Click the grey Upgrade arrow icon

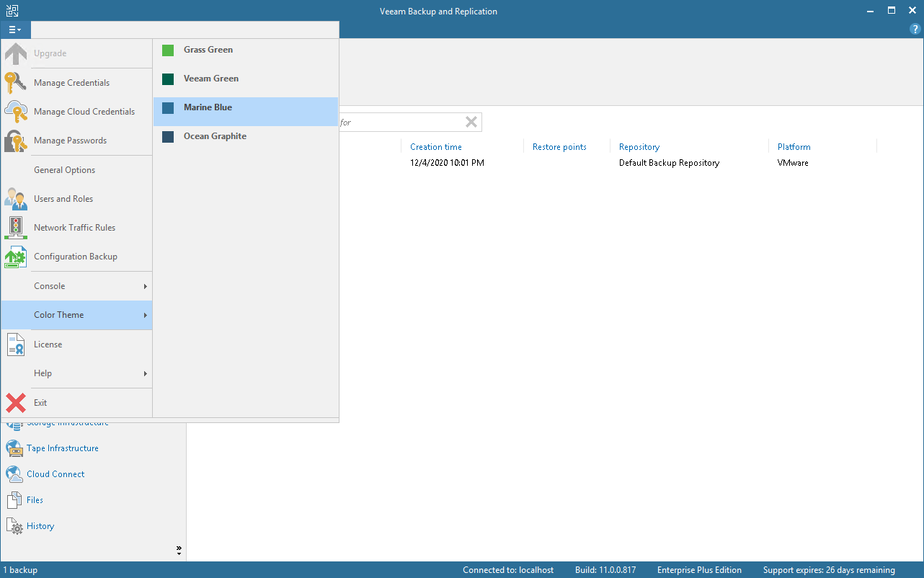16,53
